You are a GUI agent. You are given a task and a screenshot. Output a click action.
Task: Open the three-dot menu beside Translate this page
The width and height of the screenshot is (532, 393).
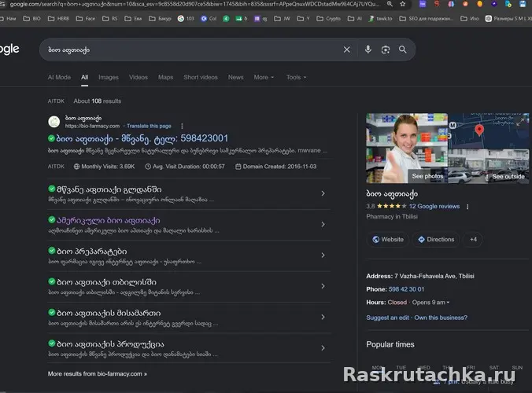183,126
